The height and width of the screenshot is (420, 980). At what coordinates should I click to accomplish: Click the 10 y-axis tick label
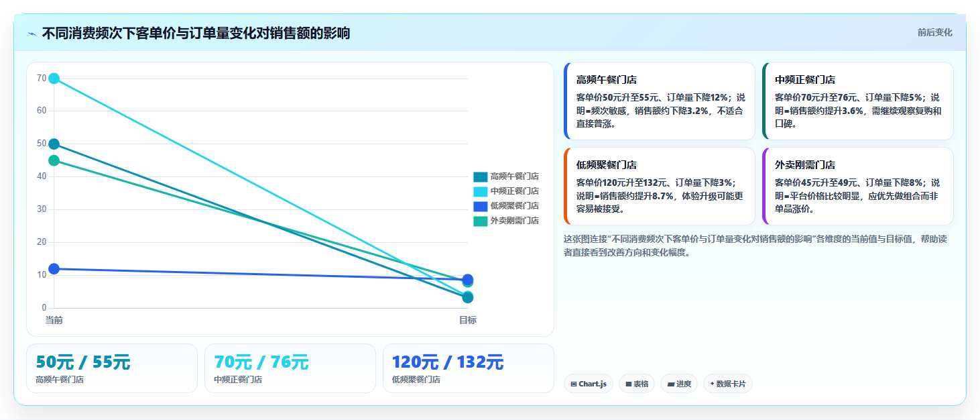[x=42, y=276]
